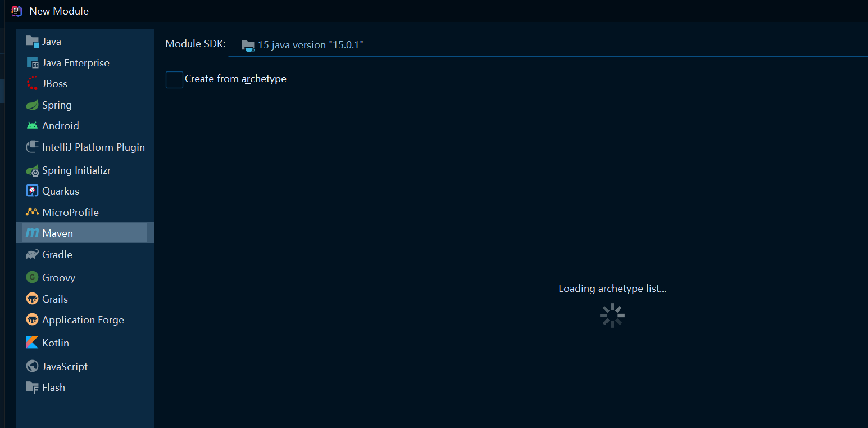Viewport: 868px width, 428px height.
Task: Click the Spring leaf icon
Action: point(33,105)
